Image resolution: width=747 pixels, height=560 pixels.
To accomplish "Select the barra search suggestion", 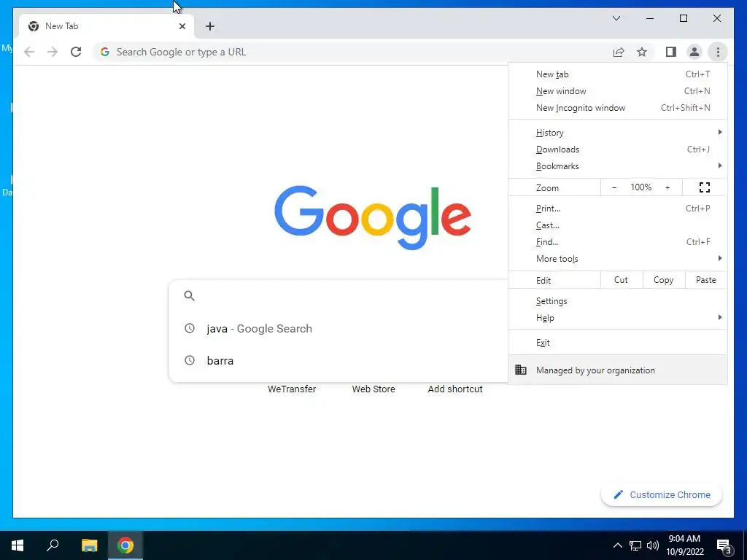I will 338,360.
